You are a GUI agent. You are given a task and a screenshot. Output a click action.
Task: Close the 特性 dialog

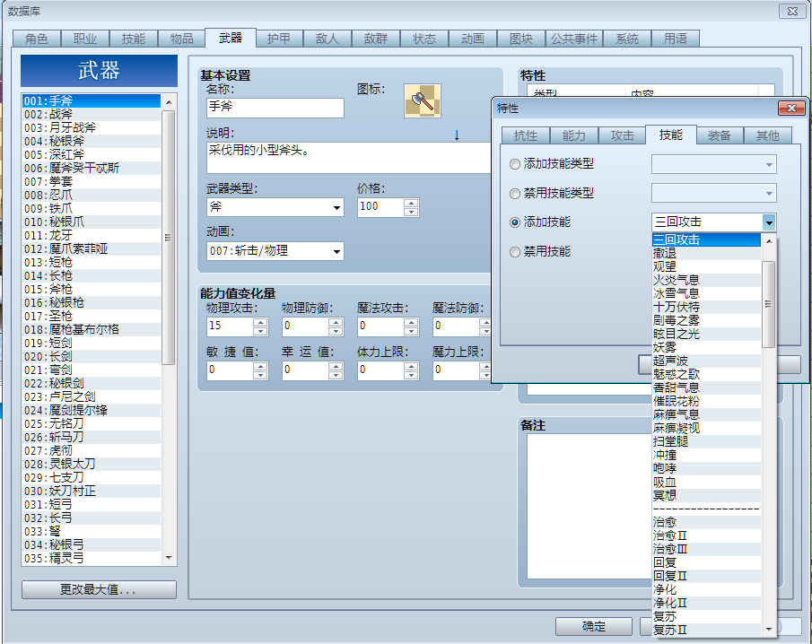(x=791, y=109)
